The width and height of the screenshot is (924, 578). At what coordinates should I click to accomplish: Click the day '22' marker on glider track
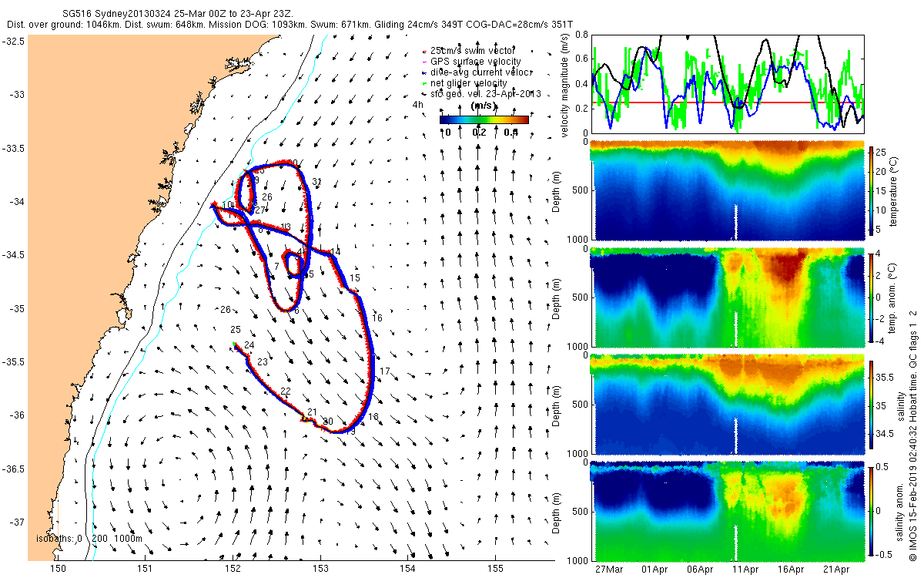point(285,392)
